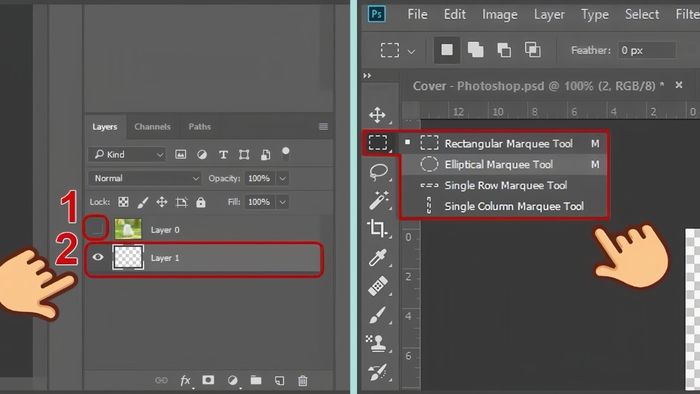Open the Edit menu
700x394 pixels.
click(x=454, y=14)
